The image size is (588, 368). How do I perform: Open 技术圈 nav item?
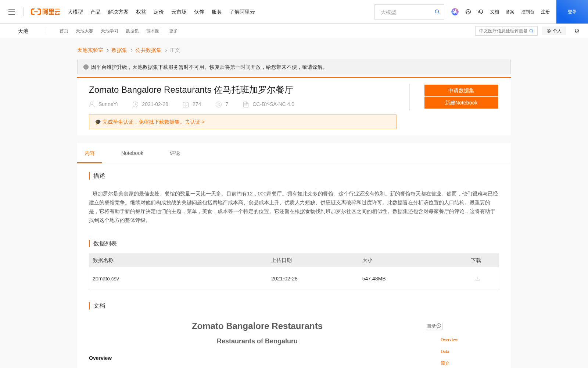(x=153, y=31)
